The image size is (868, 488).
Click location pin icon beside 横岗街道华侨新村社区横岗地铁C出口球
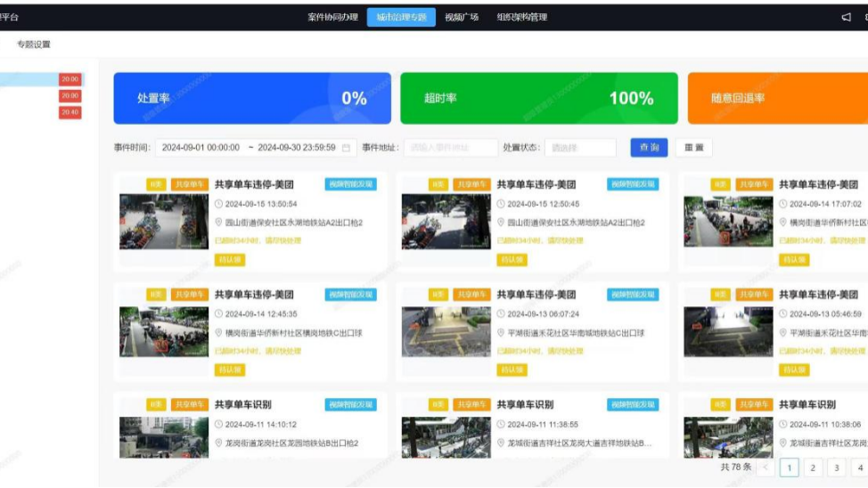pyautogui.click(x=218, y=333)
